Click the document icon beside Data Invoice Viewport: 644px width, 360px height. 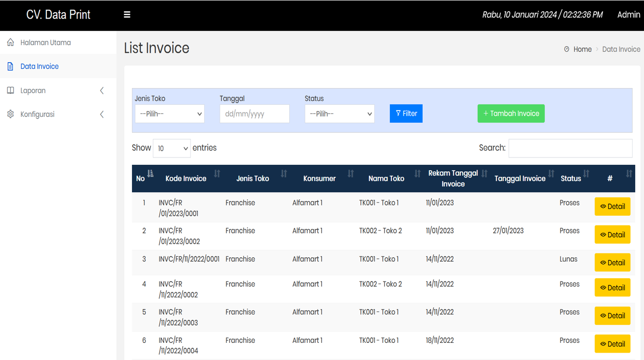click(x=10, y=67)
